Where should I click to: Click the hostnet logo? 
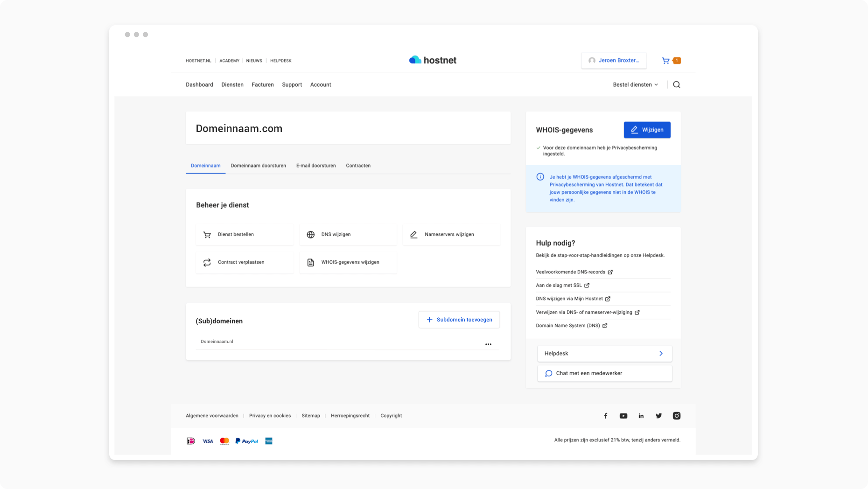(x=433, y=60)
